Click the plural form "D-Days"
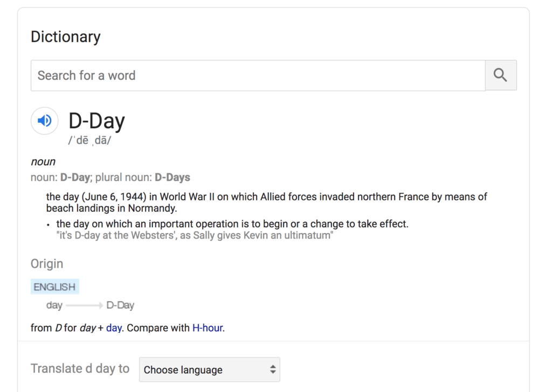This screenshot has width=552, height=392. pyautogui.click(x=172, y=177)
